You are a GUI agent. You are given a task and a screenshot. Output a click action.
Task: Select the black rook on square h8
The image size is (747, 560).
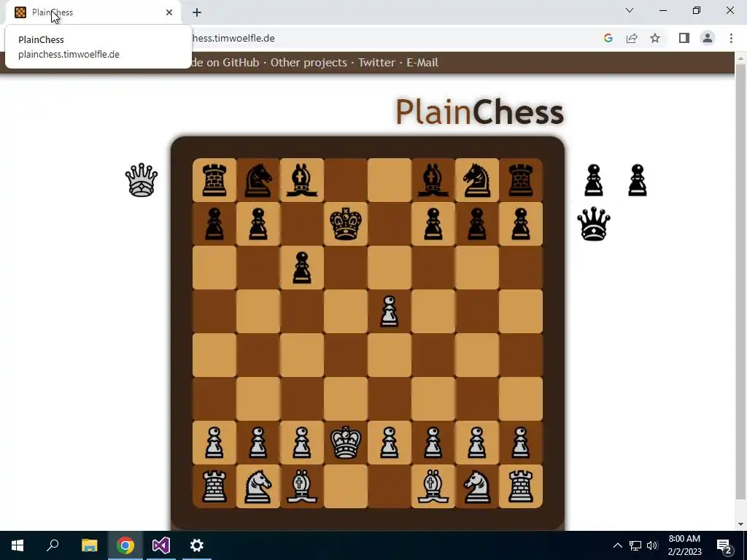(521, 180)
